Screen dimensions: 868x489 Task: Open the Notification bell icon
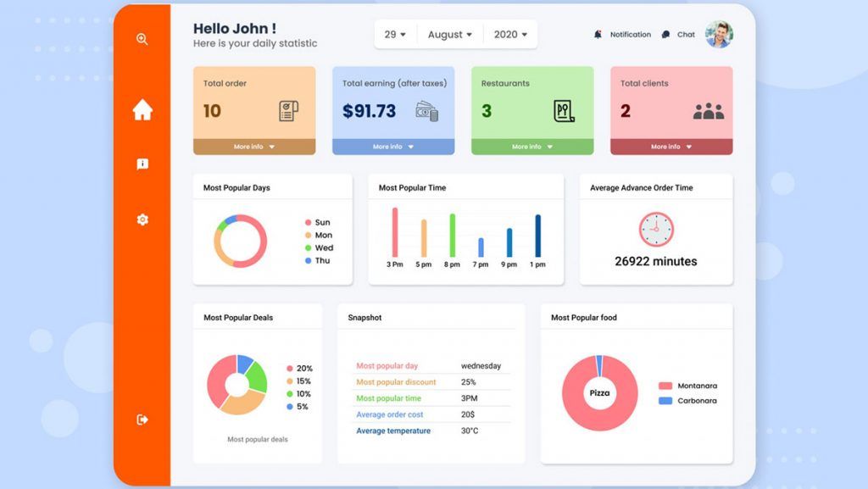click(598, 34)
